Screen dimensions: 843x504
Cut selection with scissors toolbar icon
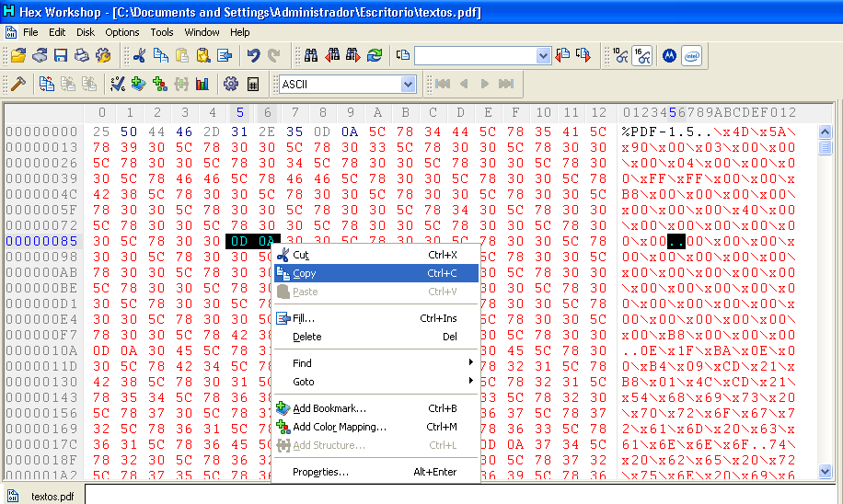(139, 55)
